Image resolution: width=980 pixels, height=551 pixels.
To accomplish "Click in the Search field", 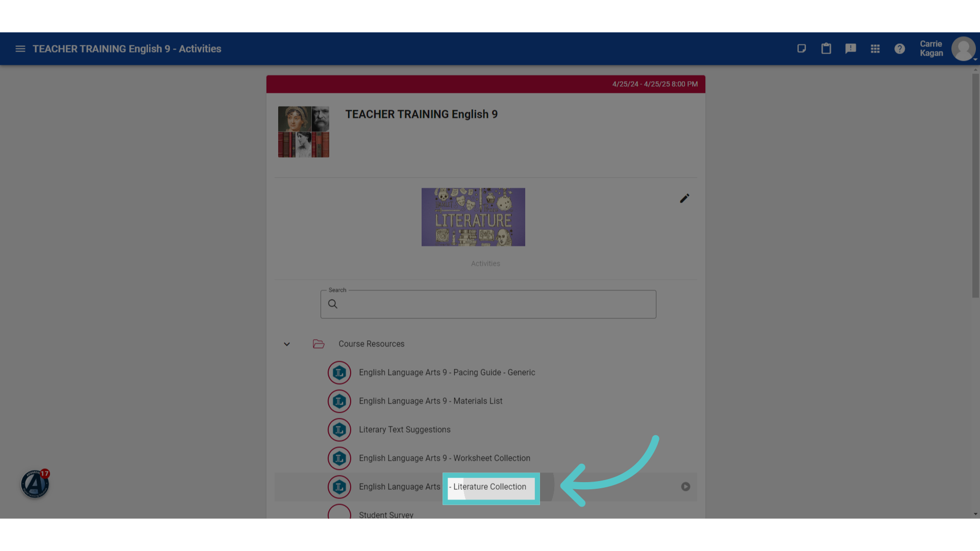I will [x=488, y=305].
